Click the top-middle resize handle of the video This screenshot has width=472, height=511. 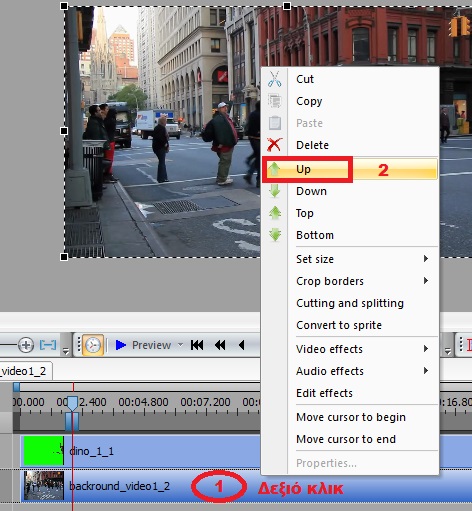287,6
